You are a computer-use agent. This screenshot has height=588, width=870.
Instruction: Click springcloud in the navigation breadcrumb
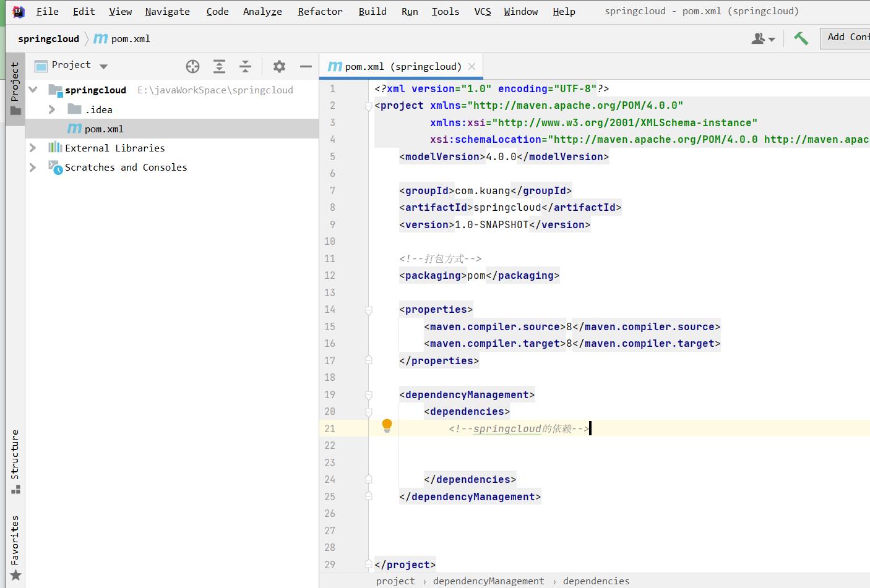click(x=48, y=38)
